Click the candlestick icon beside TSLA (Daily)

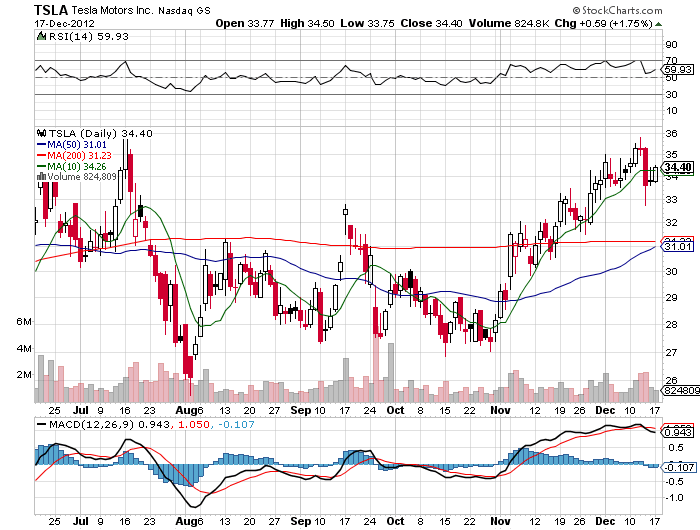pos(42,133)
